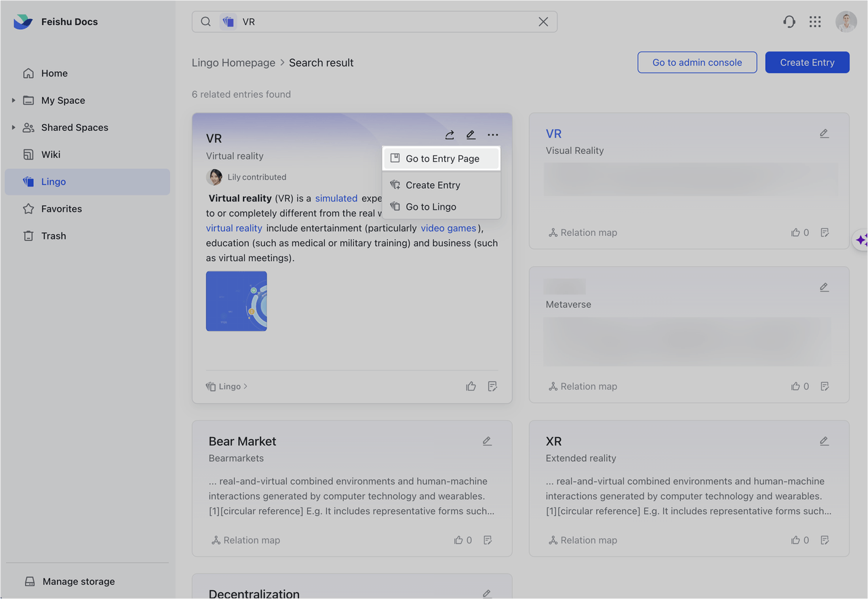
Task: Click the AI sparkle icon at right edge
Action: coord(861,239)
